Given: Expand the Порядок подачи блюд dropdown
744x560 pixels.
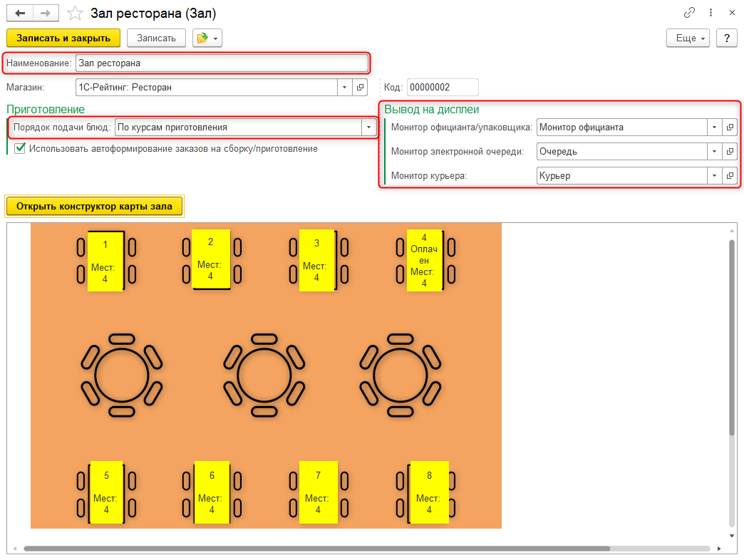Looking at the screenshot, I should click(368, 128).
